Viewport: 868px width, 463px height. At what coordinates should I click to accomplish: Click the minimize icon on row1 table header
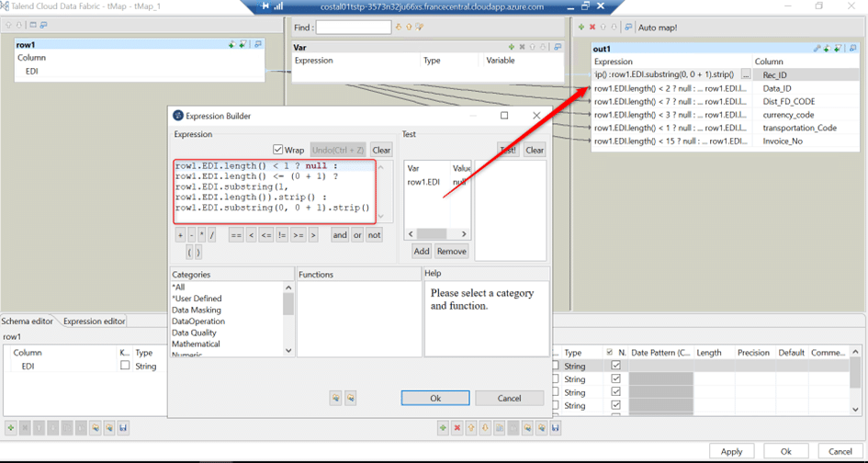(x=259, y=44)
